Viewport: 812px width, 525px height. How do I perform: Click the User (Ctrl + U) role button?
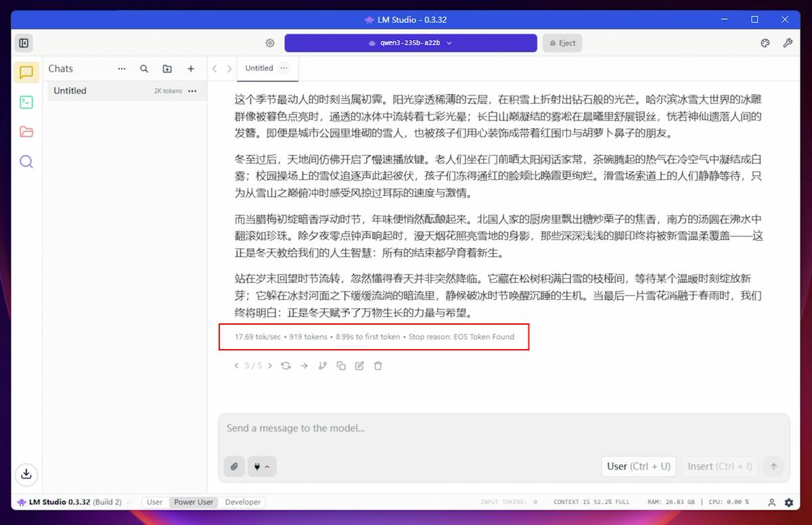638,466
